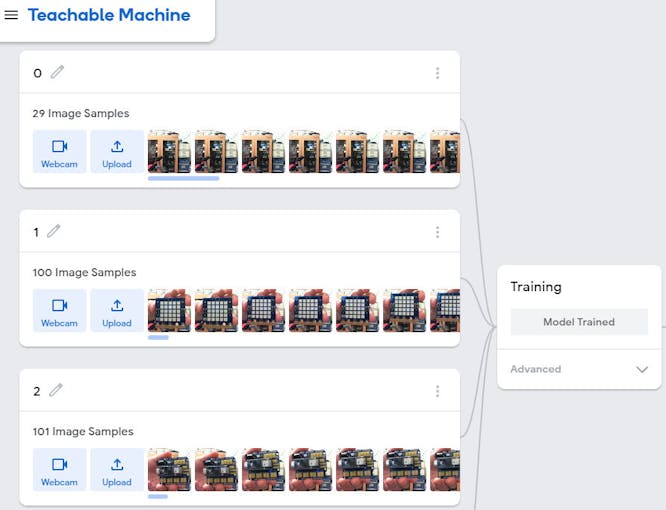666x510 pixels.
Task: Upload images for class 2
Action: coord(117,470)
